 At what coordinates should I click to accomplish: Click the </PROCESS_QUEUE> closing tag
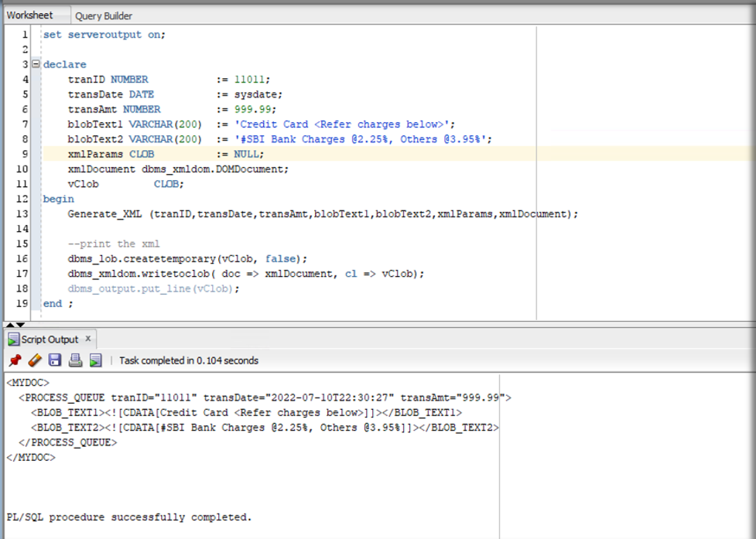coord(67,442)
